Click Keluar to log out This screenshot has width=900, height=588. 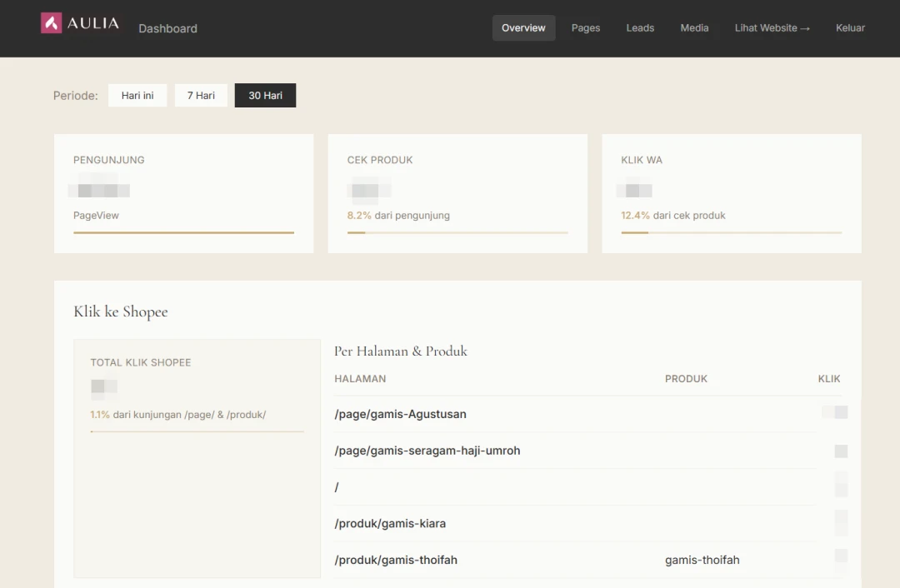(x=850, y=28)
